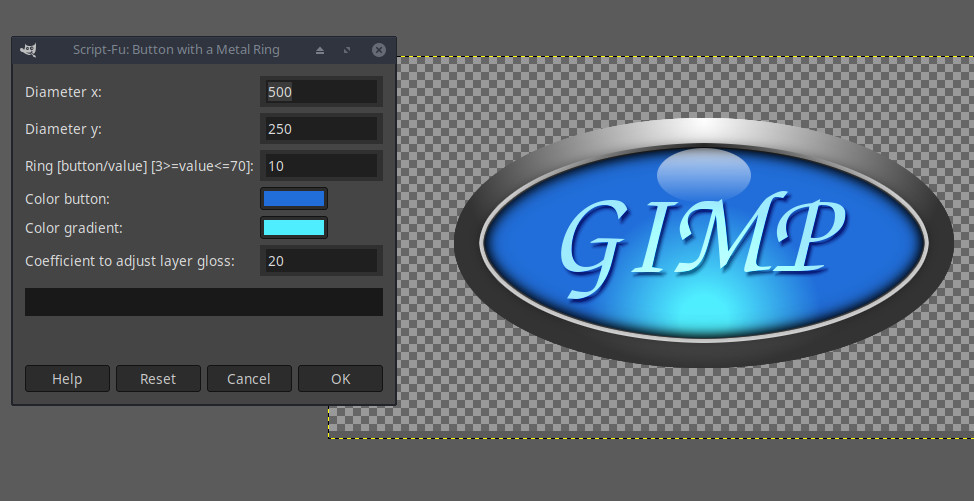The width and height of the screenshot is (974, 501).
Task: Click the Diameter x input field
Action: (321, 92)
